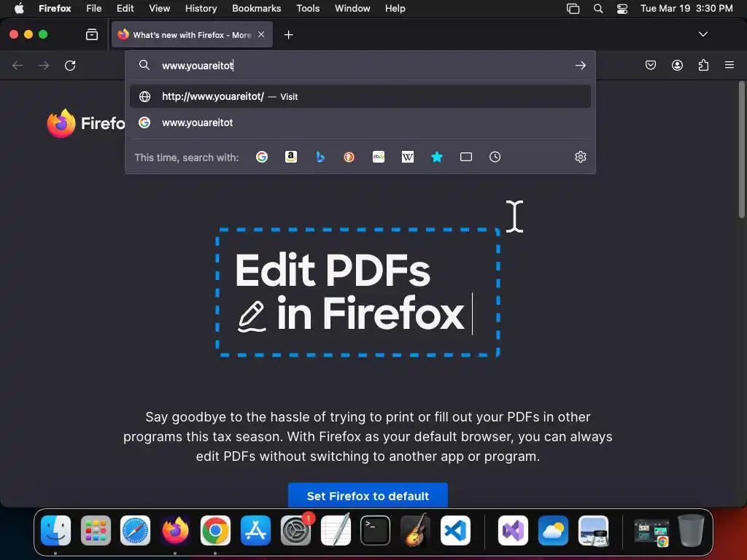Open the Window menu
Screen dimensions: 747x560
352,8
